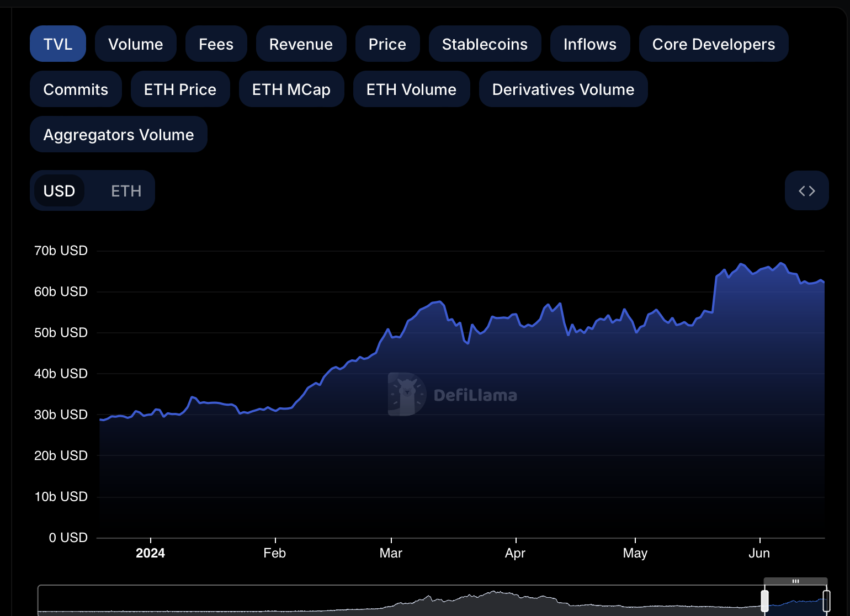Turn on the Price metric
850x616 pixels.
pyautogui.click(x=387, y=44)
